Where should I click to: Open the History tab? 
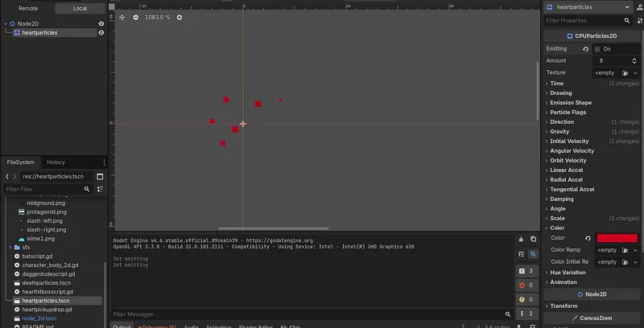(x=56, y=162)
